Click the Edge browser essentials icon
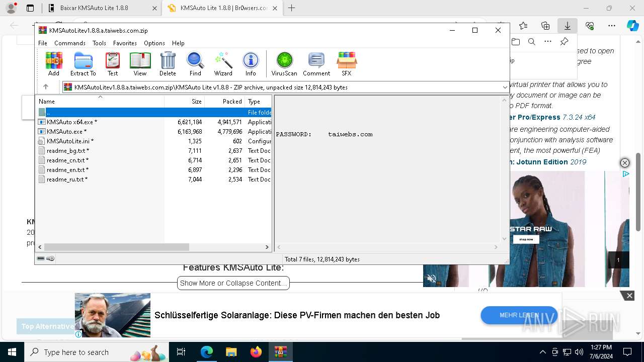 click(590, 26)
